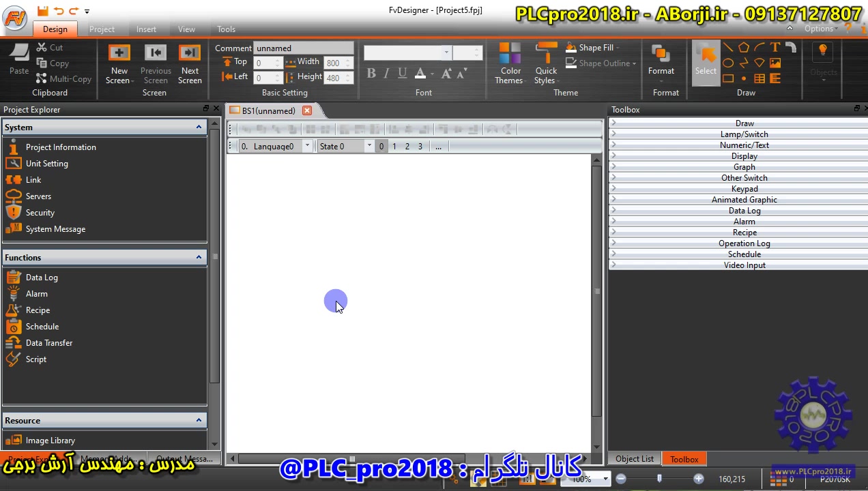Pick the Image draw tool
The width and height of the screenshot is (868, 491).
point(775,63)
